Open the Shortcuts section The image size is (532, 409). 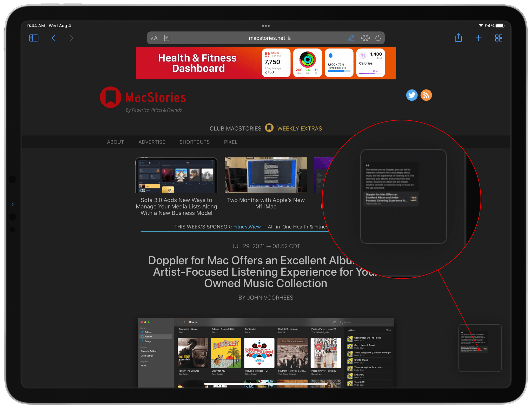pos(195,142)
